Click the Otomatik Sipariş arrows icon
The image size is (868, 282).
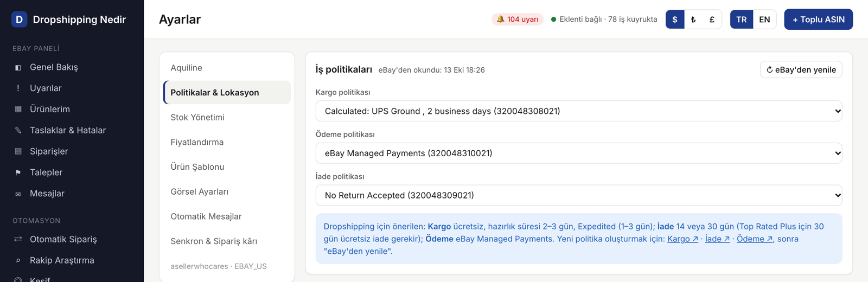click(x=18, y=240)
